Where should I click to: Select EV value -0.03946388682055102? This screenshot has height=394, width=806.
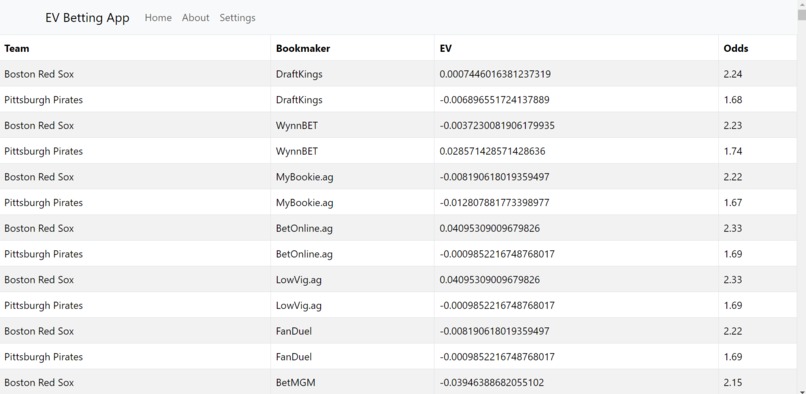tap(492, 383)
